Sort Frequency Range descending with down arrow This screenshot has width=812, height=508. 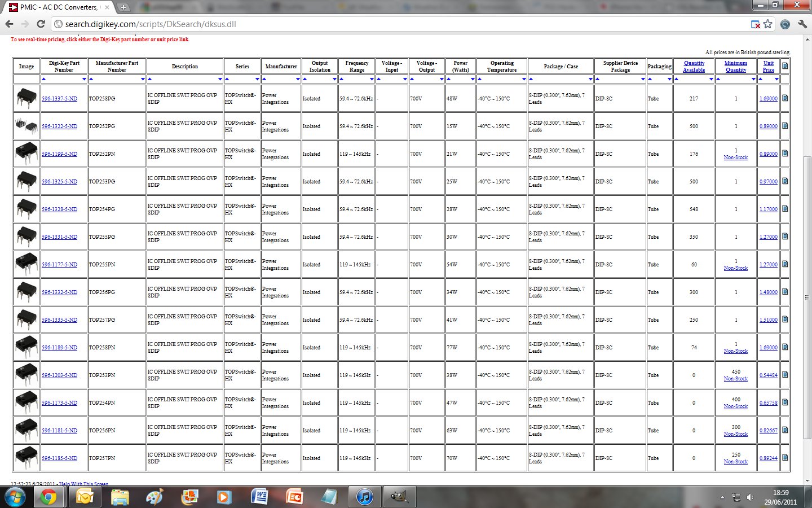(x=372, y=79)
